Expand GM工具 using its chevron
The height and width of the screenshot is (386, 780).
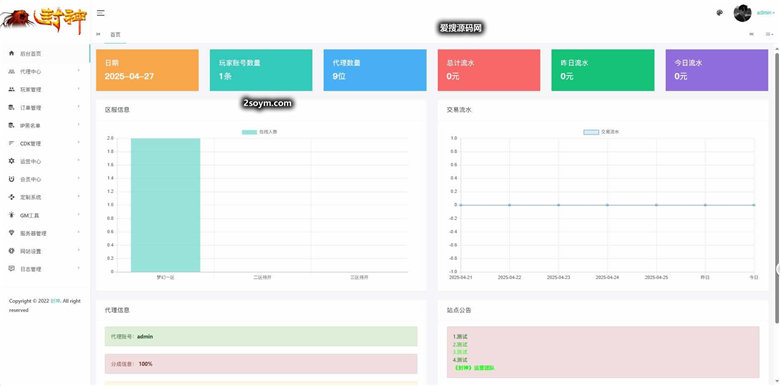(x=79, y=214)
